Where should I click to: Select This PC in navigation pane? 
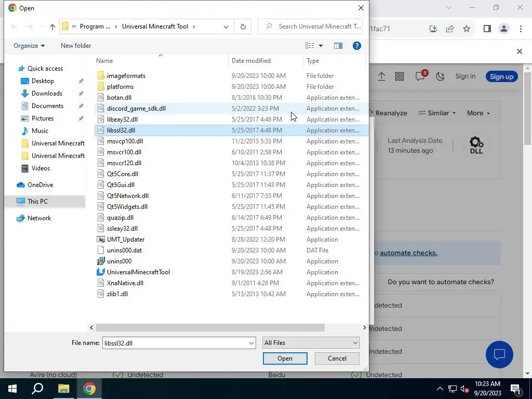[x=37, y=202]
